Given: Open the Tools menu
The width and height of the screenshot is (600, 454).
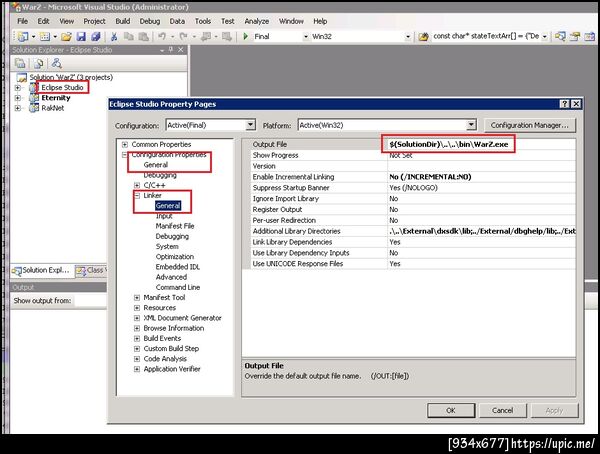Looking at the screenshot, I should pyautogui.click(x=203, y=21).
